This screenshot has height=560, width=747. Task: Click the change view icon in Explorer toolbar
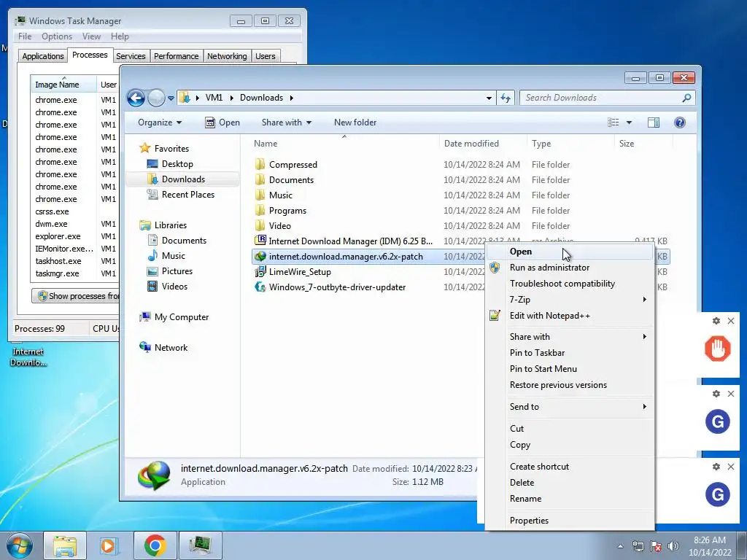coord(613,122)
